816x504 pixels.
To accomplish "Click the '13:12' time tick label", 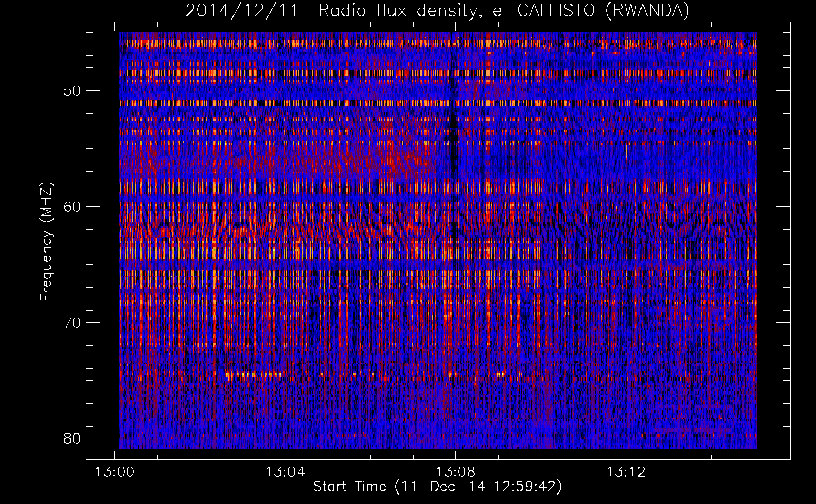I will point(625,472).
